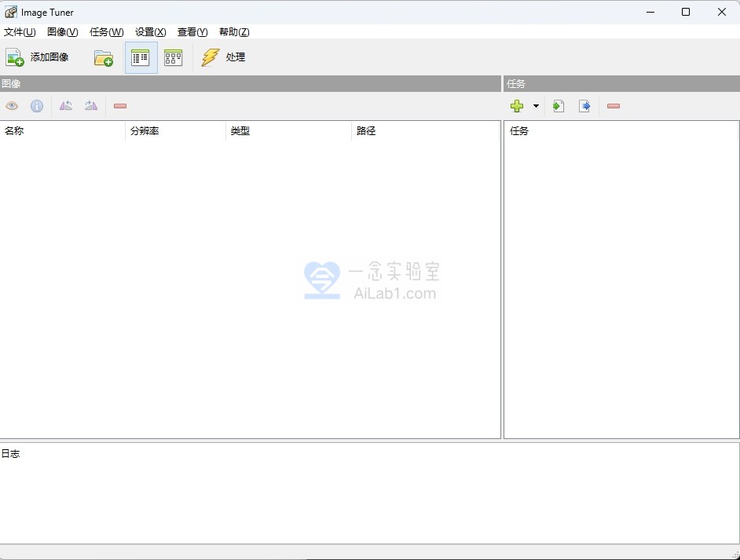
Task: Click the rotate right icon
Action: (x=91, y=105)
